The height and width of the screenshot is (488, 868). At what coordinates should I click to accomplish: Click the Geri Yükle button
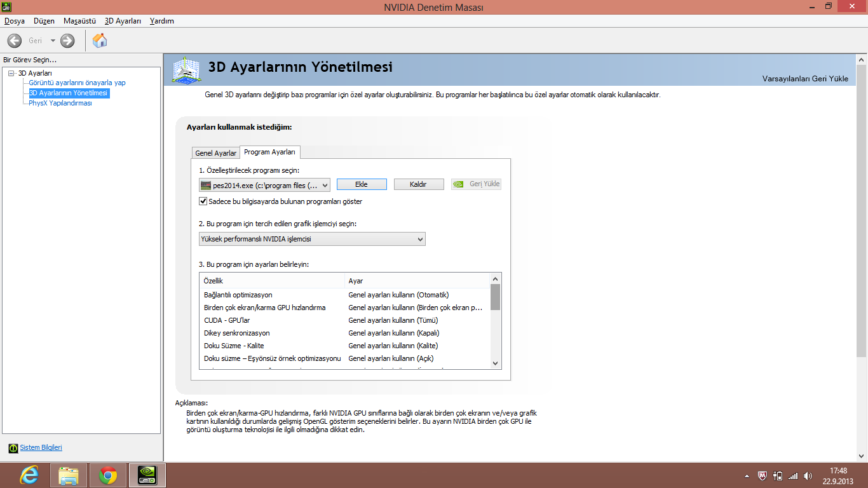pyautogui.click(x=476, y=184)
